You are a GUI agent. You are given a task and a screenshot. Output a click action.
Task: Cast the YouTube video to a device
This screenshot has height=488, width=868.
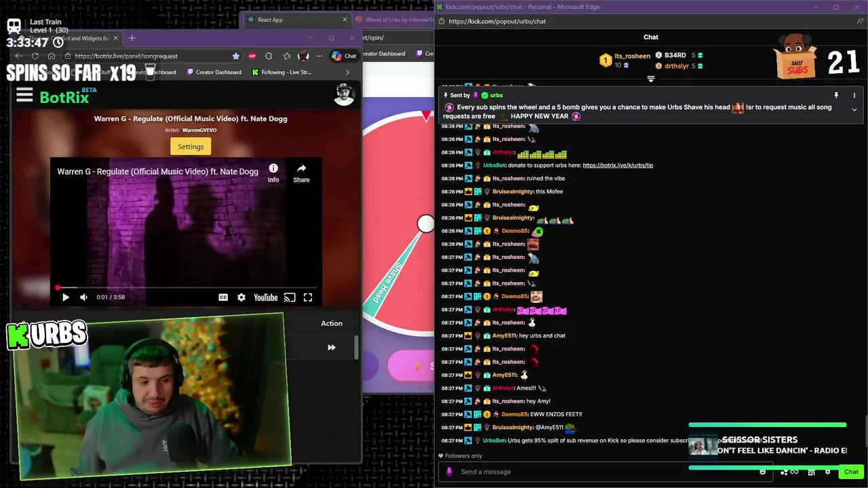tap(290, 297)
